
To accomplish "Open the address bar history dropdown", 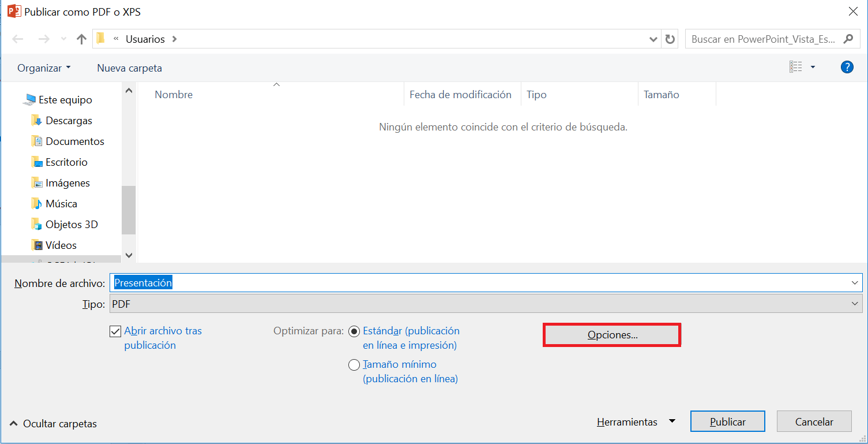I will click(x=653, y=39).
